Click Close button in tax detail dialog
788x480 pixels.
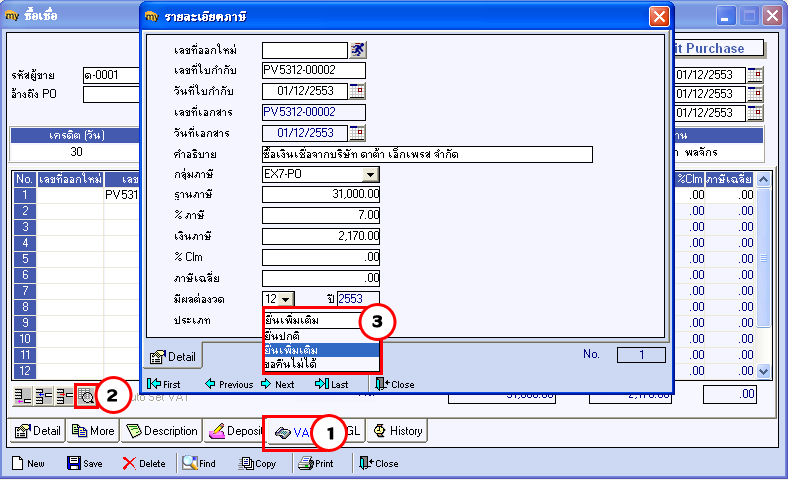click(395, 385)
